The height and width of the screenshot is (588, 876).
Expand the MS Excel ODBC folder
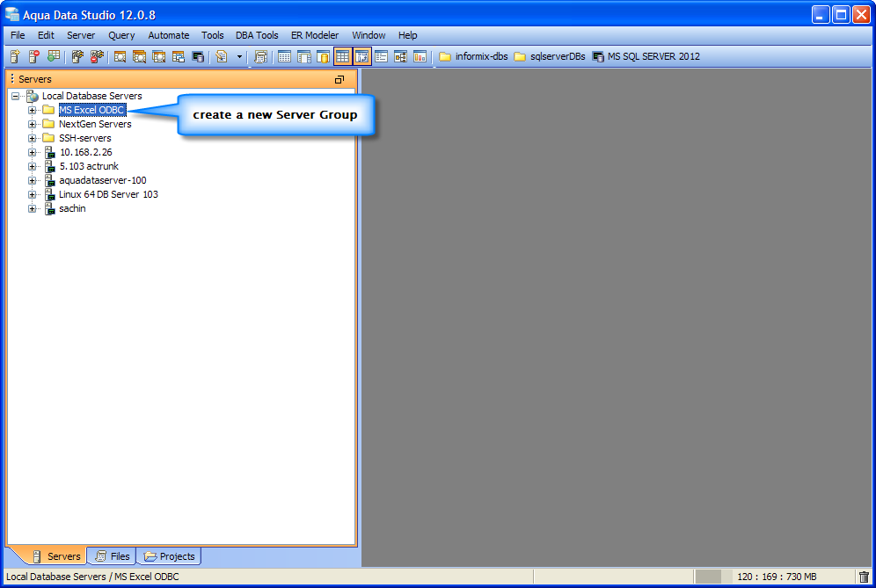[x=33, y=110]
